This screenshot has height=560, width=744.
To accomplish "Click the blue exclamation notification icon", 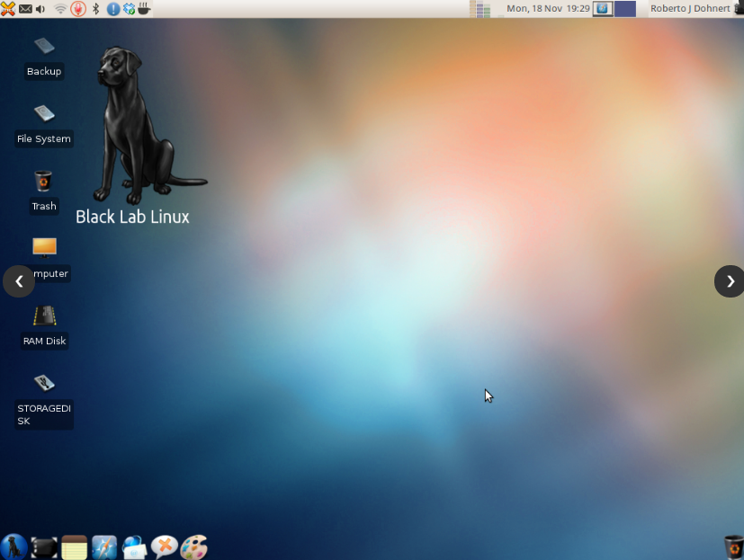I will point(113,8).
